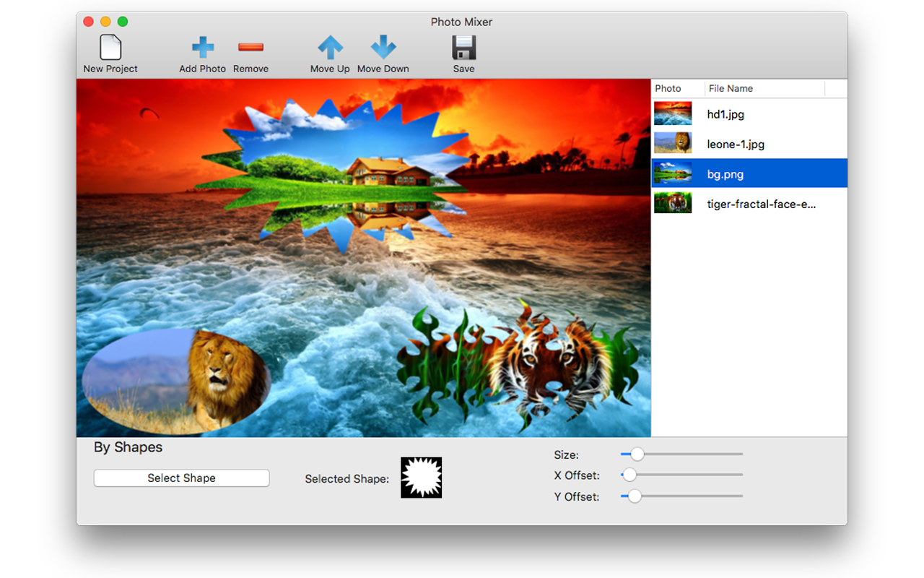Click the leone-1.jpg lion thumbnail

673,143
